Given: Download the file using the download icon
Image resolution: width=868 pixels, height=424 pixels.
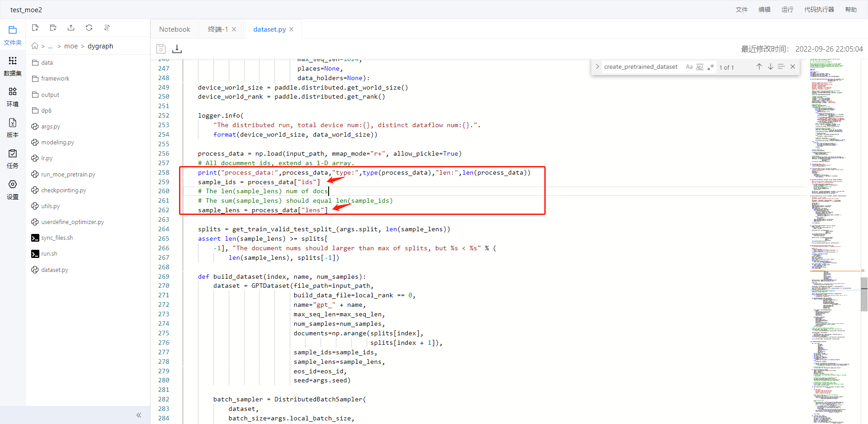Looking at the screenshot, I should [x=176, y=48].
